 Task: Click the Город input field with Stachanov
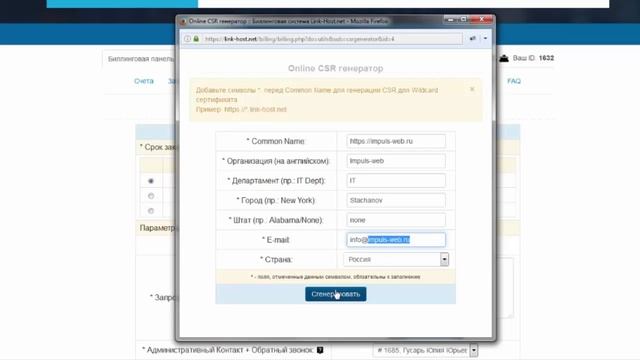(396, 200)
